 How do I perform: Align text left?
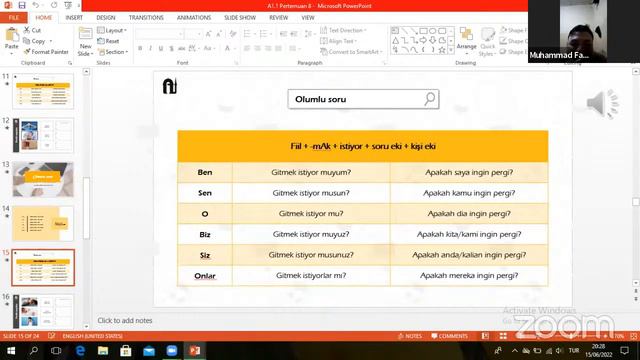(247, 48)
